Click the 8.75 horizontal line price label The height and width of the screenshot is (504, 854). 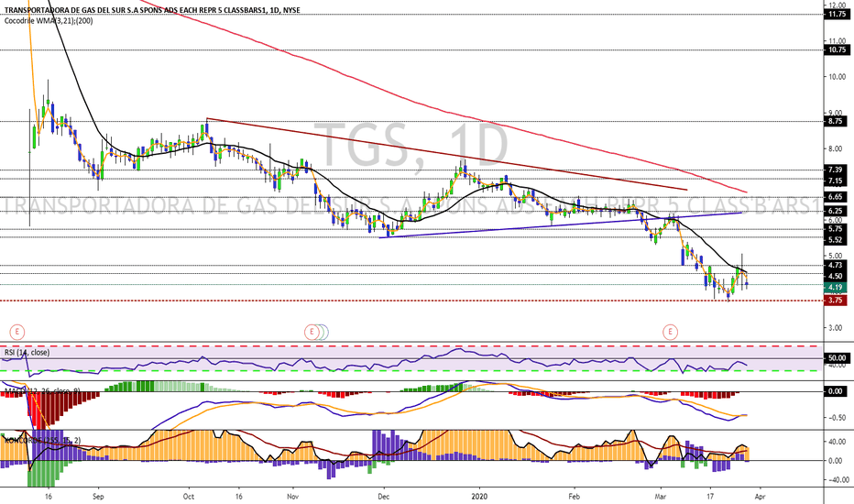tap(837, 122)
